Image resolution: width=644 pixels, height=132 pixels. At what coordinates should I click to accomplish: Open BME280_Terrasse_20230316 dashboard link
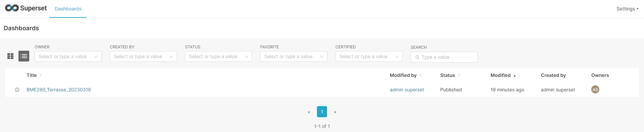[59, 90]
